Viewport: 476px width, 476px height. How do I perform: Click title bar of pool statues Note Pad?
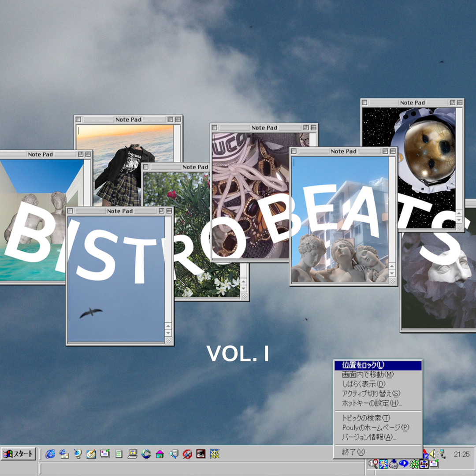coord(45,154)
